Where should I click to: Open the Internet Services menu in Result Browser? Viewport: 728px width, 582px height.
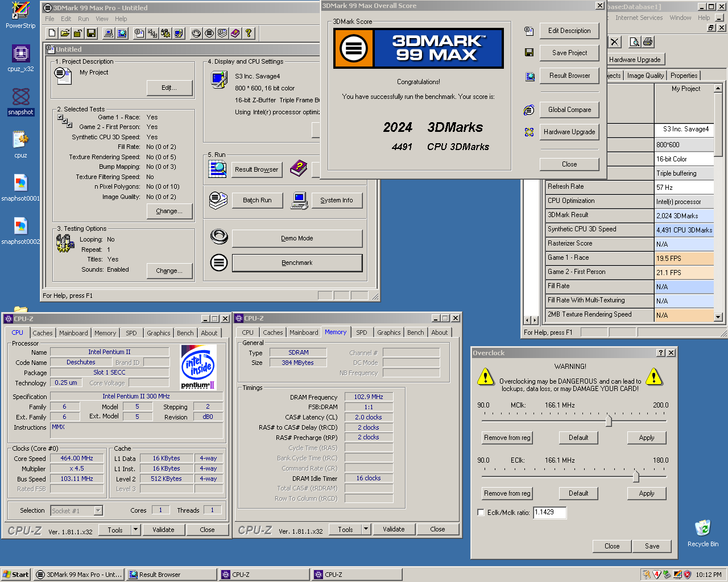point(639,18)
